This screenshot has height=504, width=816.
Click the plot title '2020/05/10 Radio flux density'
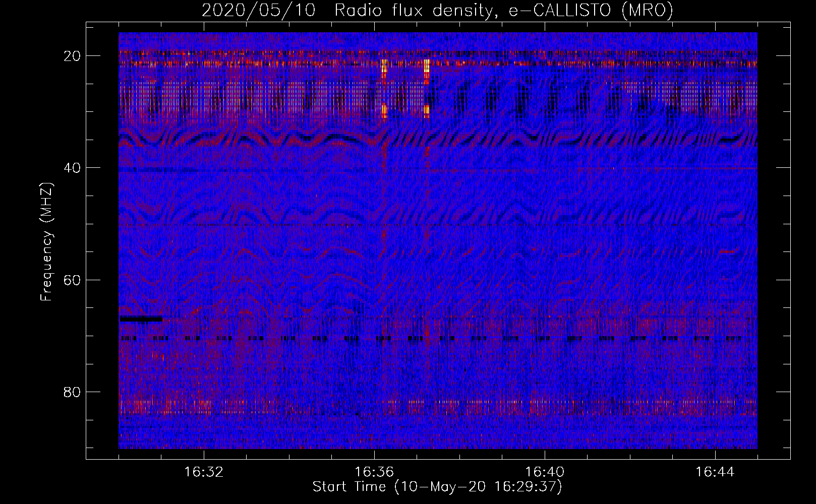[x=347, y=10]
